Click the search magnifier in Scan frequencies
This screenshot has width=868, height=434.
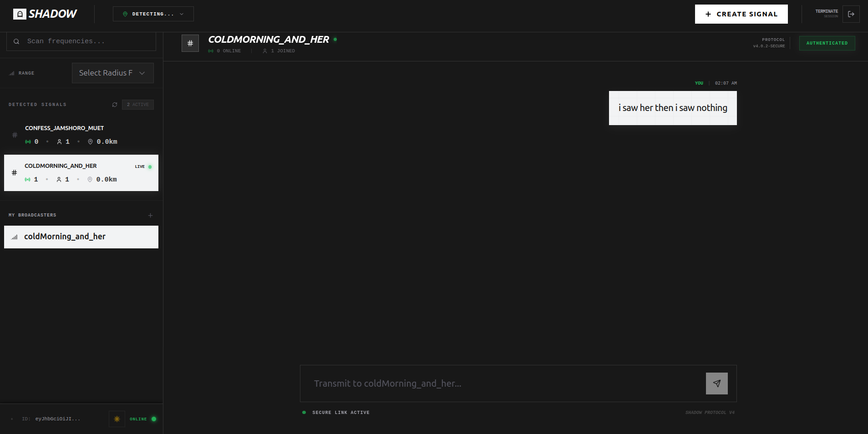coord(16,41)
